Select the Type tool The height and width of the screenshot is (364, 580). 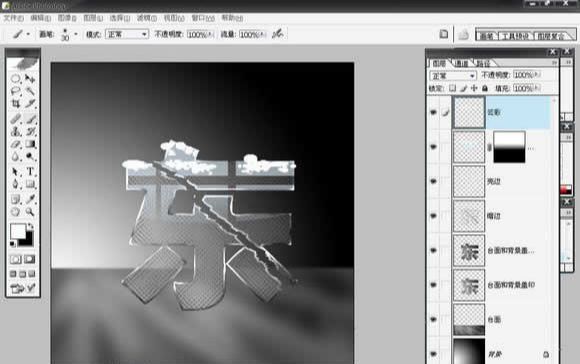click(x=30, y=171)
